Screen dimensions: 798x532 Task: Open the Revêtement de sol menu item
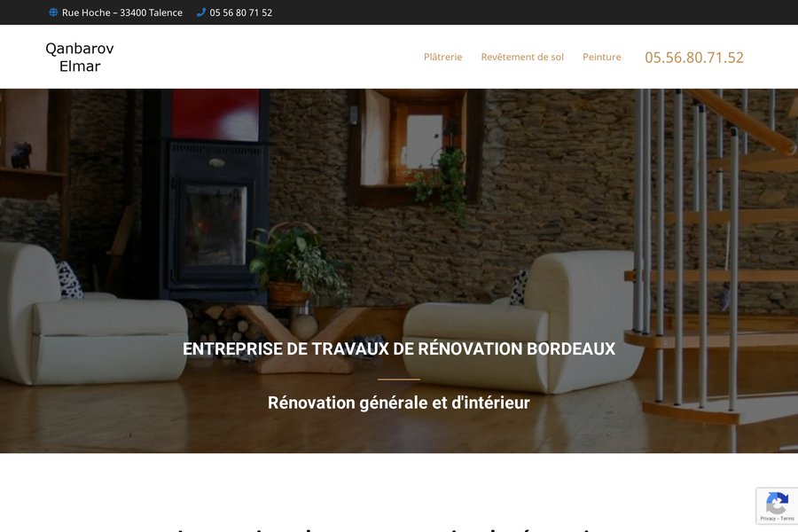pos(522,57)
